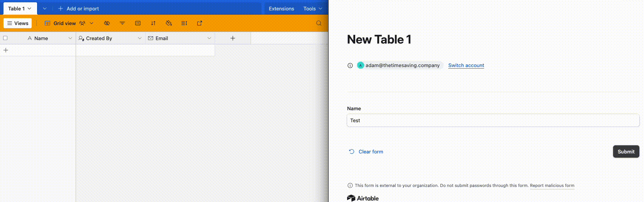Click the Airtable logo
Screen dimensions: 644x202
(x=363, y=198)
